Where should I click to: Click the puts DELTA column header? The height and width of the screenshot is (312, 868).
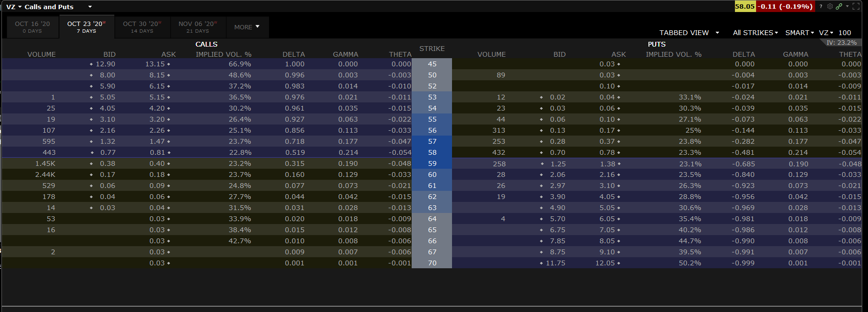pyautogui.click(x=744, y=54)
